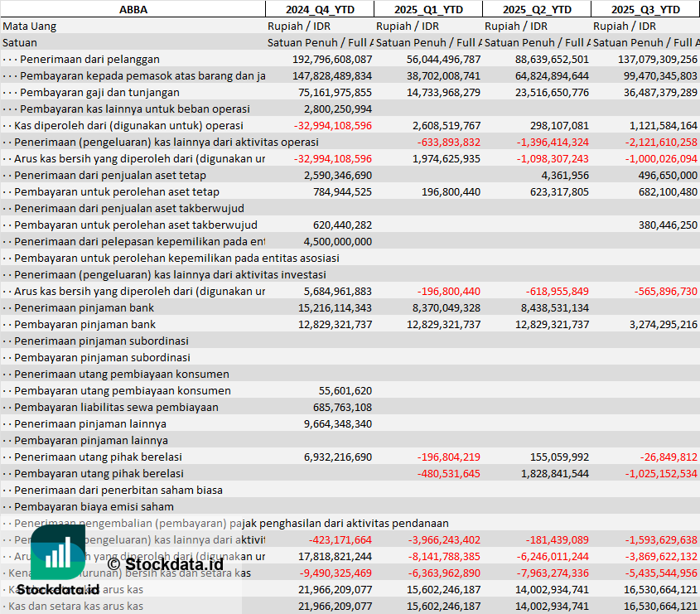Select the 2025_Q3_YTD column header
Viewport: 700px width, 614px height.
(645, 9)
